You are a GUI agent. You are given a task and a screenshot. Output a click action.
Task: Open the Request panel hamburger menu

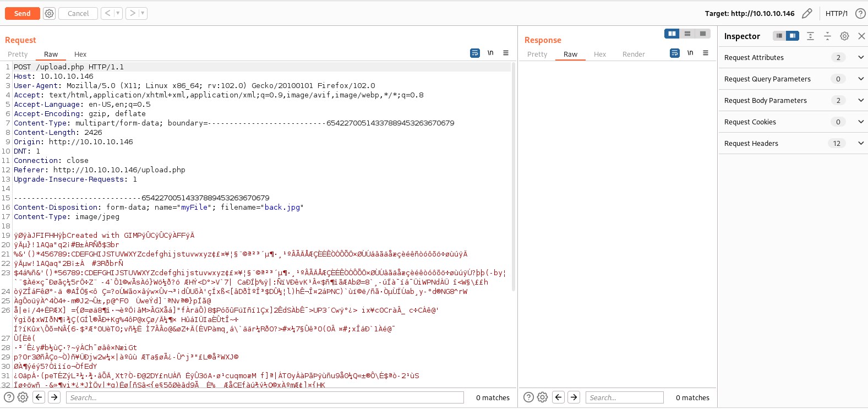[506, 53]
